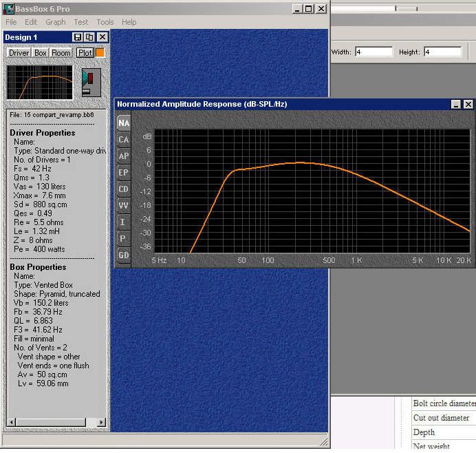The width and height of the screenshot is (476, 453).
Task: Click the Driver button
Action: 19,53
